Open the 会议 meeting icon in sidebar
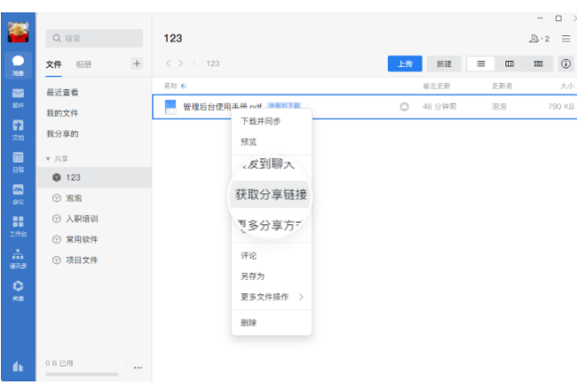The height and width of the screenshot is (392, 577). pos(18,192)
